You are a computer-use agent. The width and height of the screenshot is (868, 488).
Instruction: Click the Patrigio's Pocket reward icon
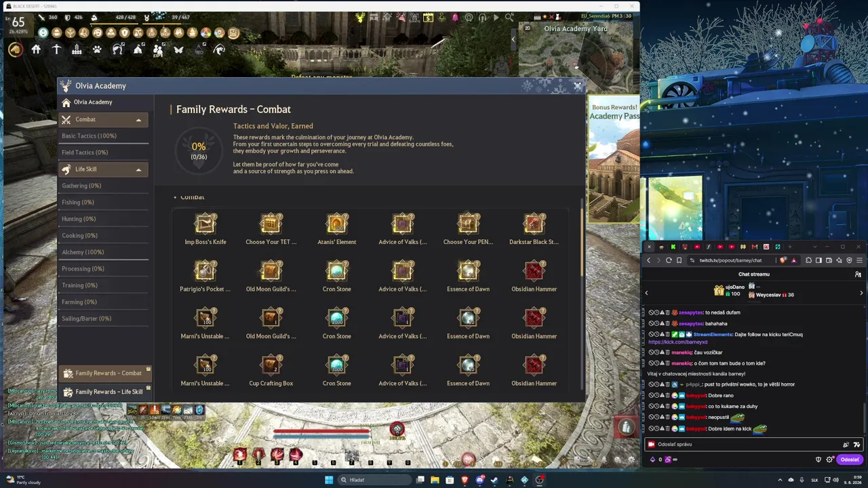coord(205,271)
